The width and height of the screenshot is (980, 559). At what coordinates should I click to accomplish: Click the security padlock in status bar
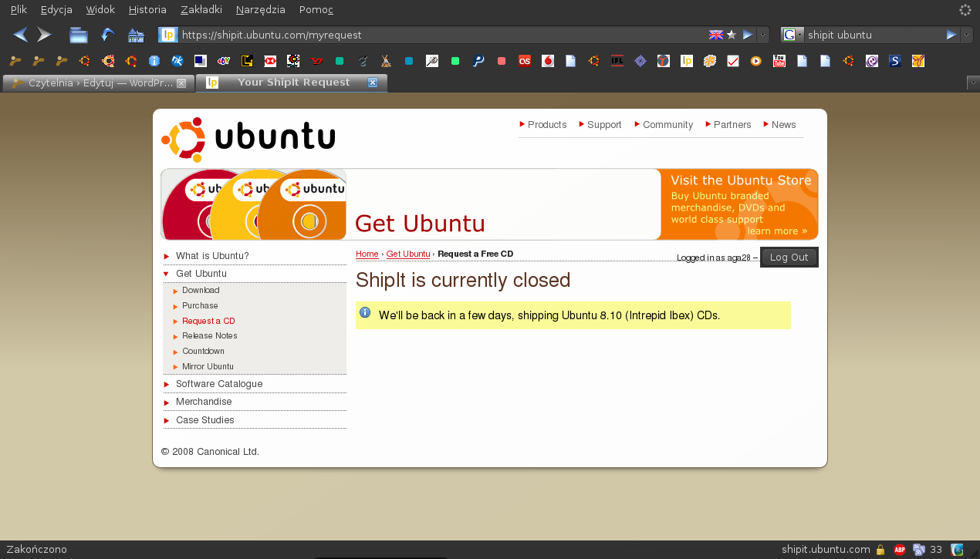coord(880,550)
